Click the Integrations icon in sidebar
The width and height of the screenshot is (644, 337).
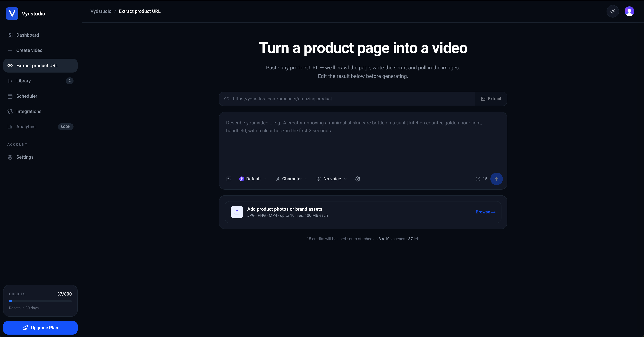[x=10, y=111]
